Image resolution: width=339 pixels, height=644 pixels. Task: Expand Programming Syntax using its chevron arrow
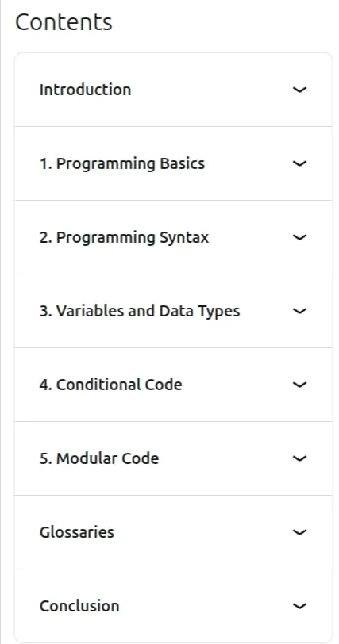pos(299,237)
